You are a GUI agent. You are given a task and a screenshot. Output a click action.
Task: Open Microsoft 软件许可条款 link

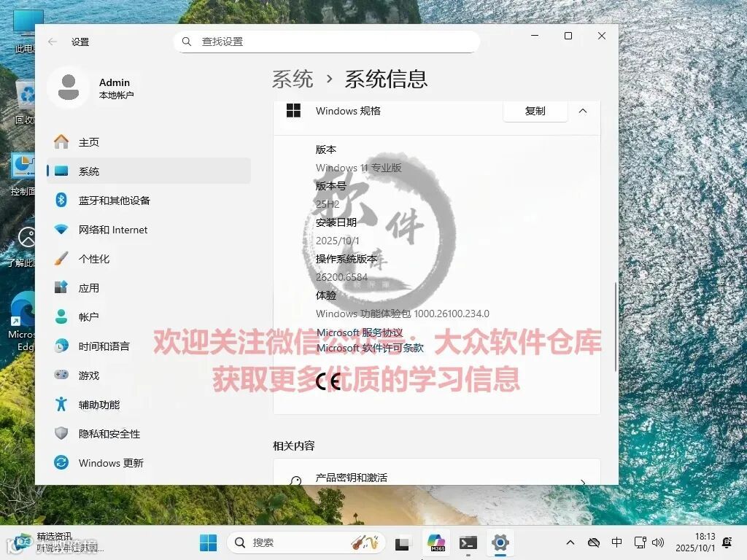click(x=370, y=348)
